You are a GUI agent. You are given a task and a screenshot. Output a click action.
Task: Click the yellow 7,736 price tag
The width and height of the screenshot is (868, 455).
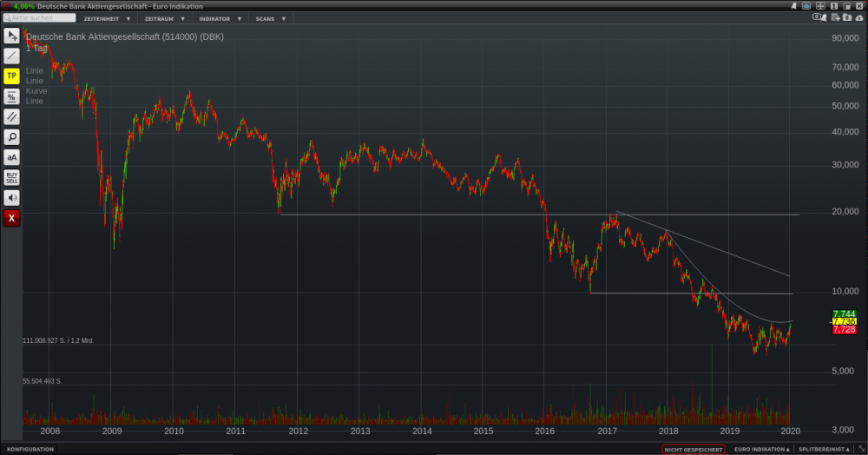pyautogui.click(x=845, y=321)
